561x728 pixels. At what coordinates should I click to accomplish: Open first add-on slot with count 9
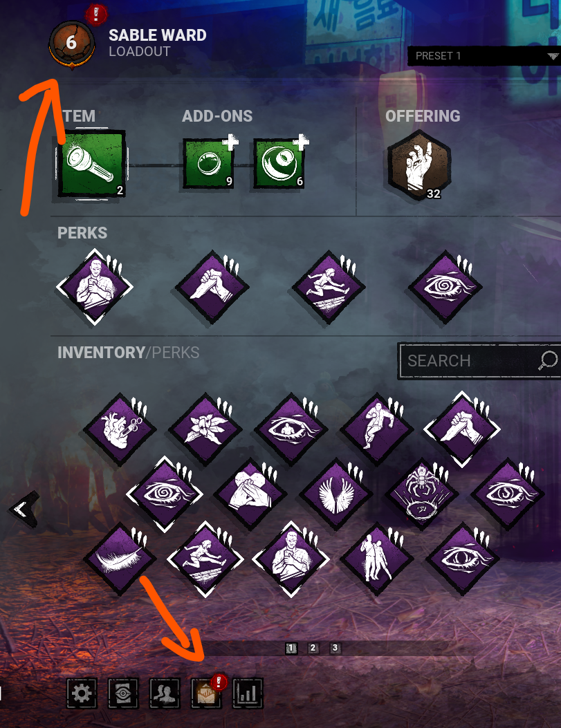coord(208,164)
